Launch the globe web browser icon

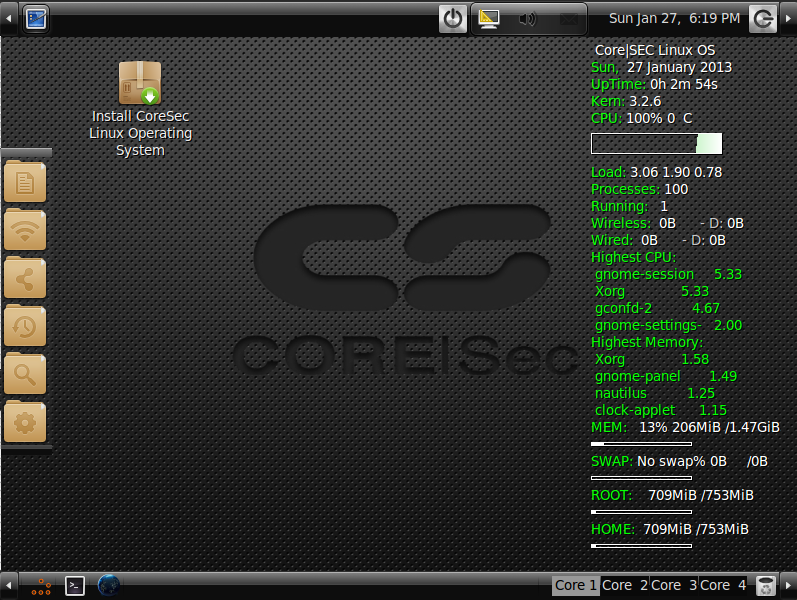pyautogui.click(x=109, y=585)
